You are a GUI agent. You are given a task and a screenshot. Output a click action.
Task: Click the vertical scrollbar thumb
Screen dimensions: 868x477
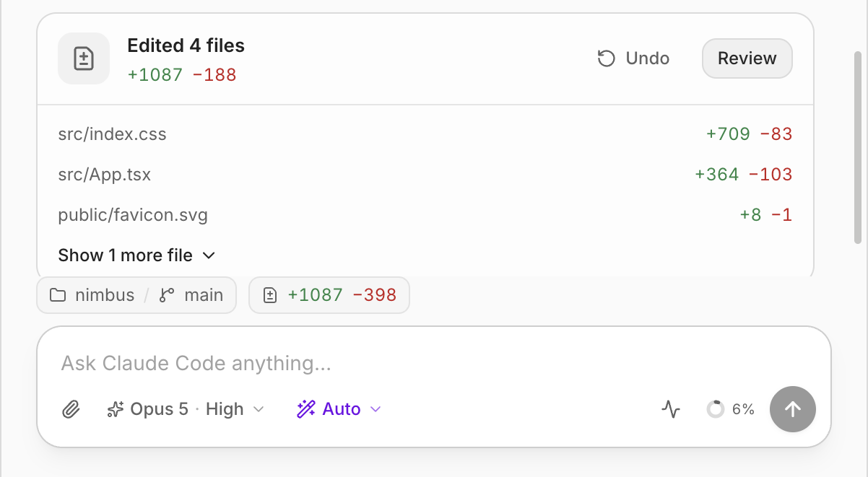point(857,148)
